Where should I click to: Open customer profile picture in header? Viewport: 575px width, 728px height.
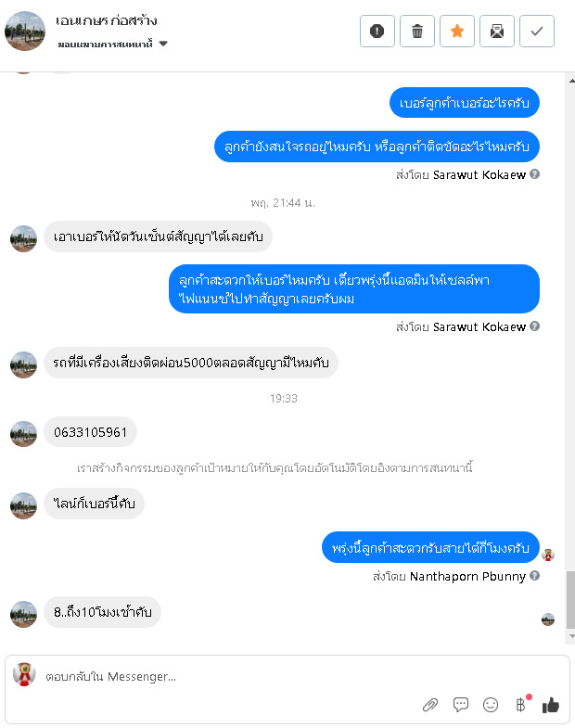(x=25, y=32)
